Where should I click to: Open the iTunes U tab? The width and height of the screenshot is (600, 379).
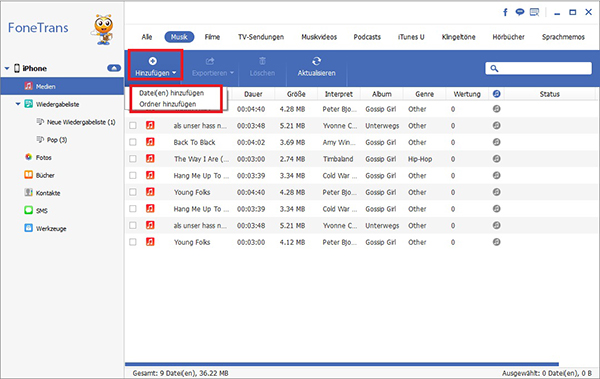click(x=411, y=37)
